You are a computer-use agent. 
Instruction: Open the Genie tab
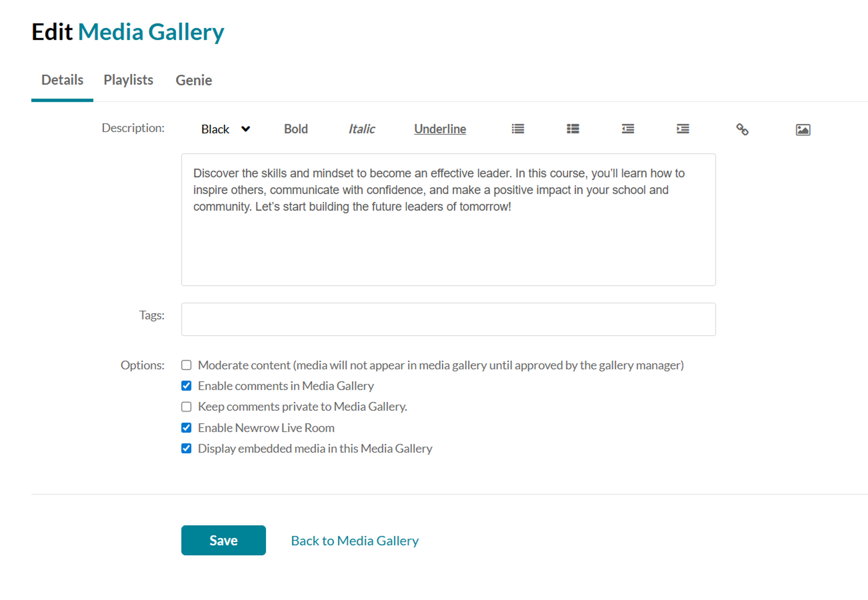[x=193, y=80]
